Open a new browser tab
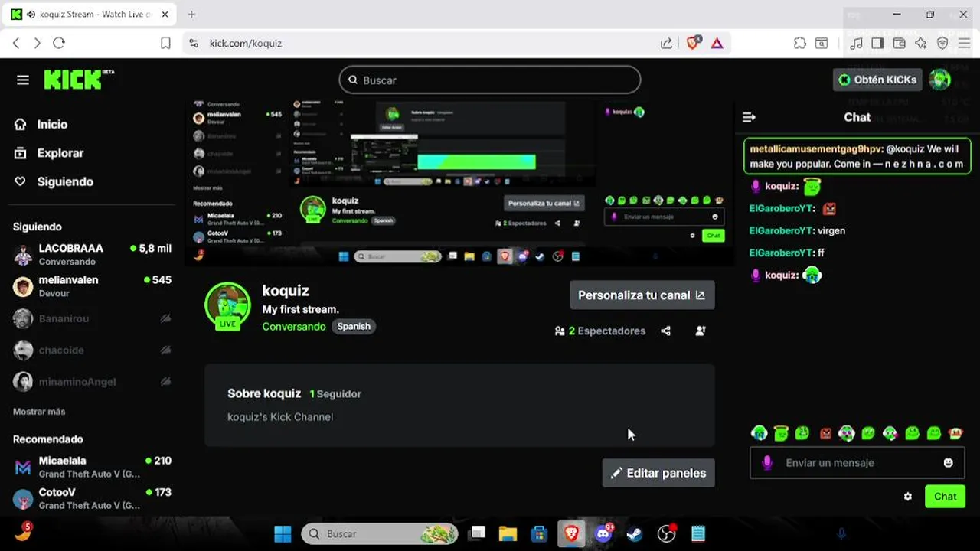This screenshot has height=551, width=980. (x=191, y=15)
